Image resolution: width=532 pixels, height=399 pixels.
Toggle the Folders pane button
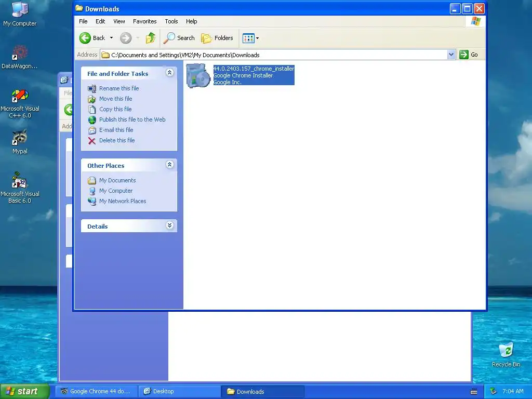tap(217, 38)
